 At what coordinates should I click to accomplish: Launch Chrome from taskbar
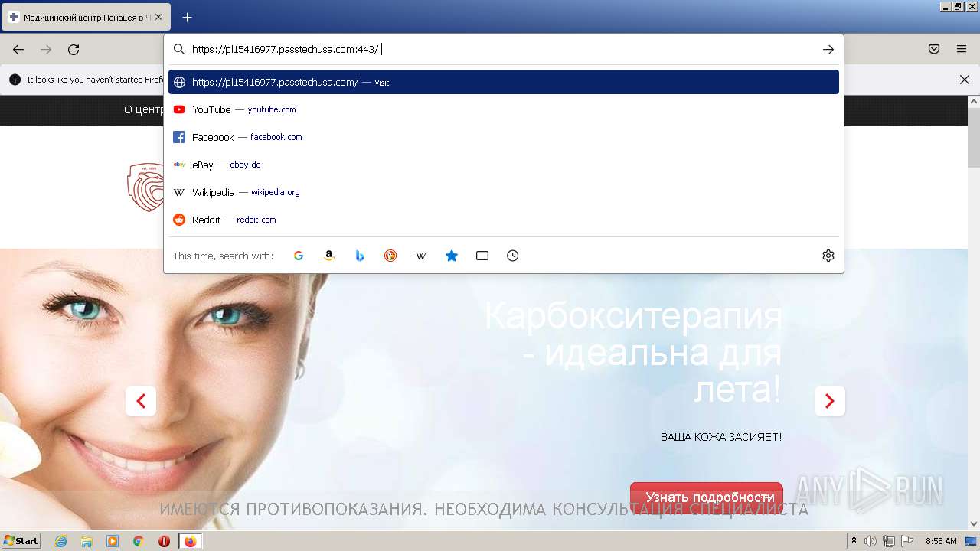point(139,541)
